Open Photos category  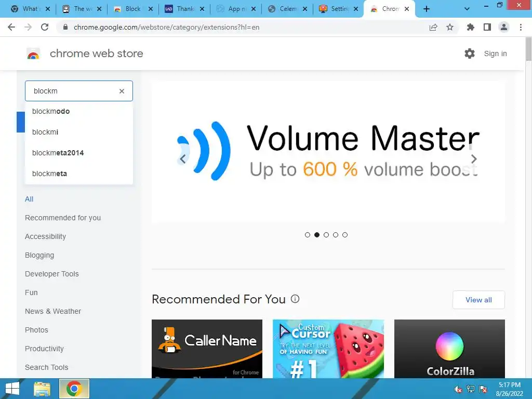(x=37, y=330)
